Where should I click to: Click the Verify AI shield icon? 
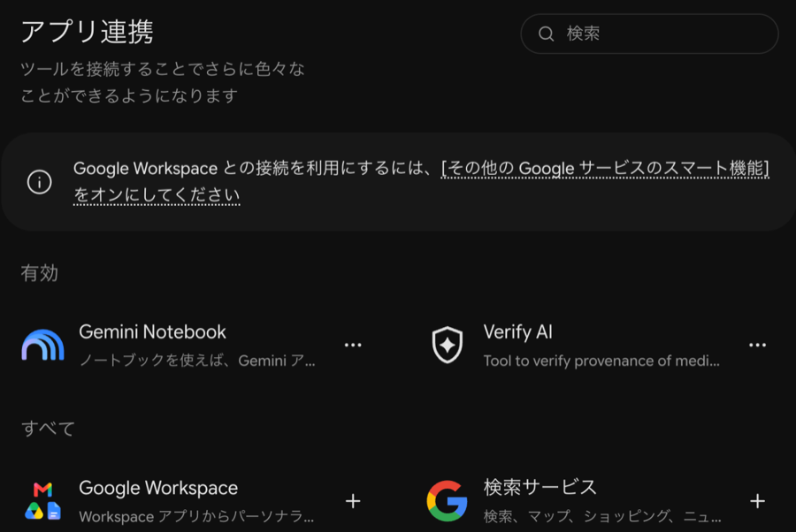[448, 345]
